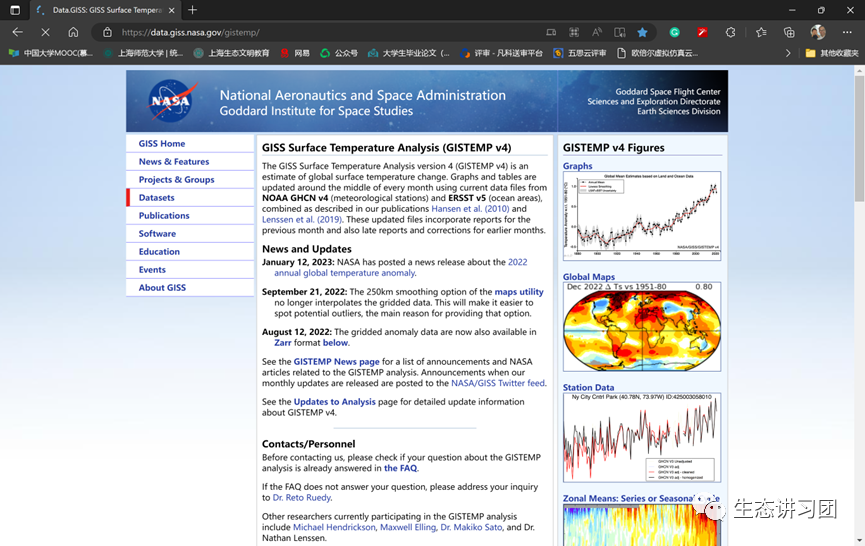The height and width of the screenshot is (546, 865).
Task: Stop loading the page with X button
Action: pyautogui.click(x=45, y=32)
